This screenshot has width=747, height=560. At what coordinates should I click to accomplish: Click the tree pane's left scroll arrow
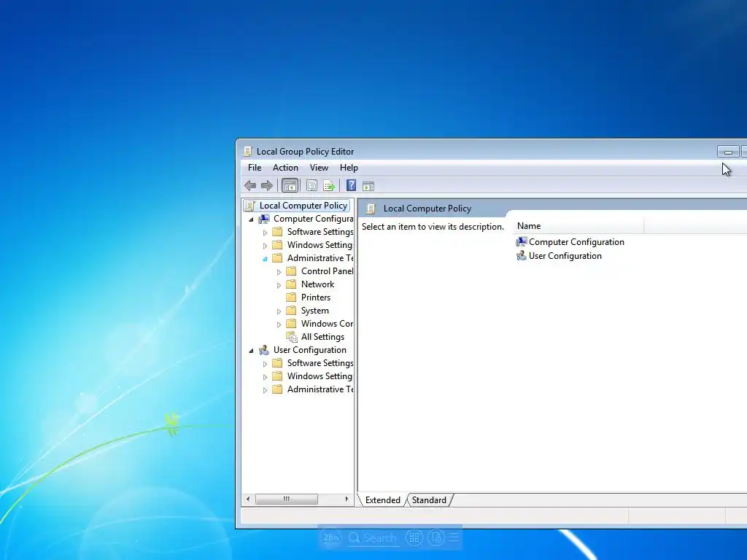248,499
